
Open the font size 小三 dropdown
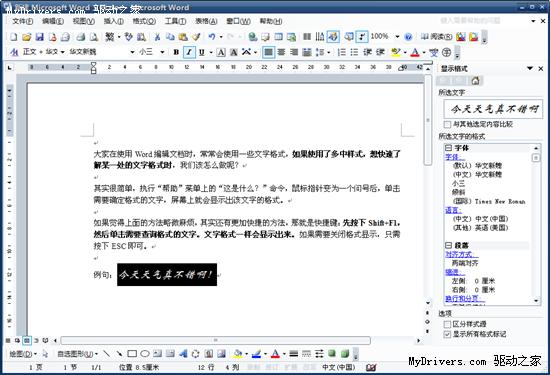(162, 52)
